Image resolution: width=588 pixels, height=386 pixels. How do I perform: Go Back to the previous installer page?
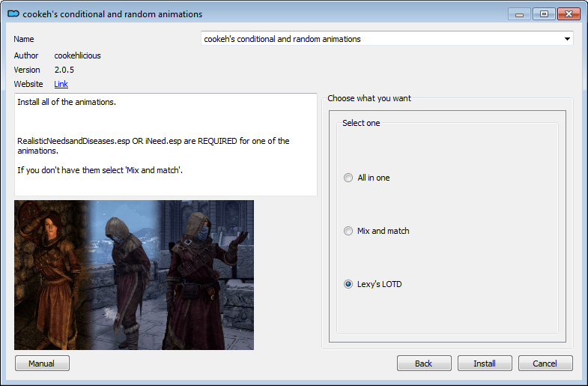(x=424, y=363)
